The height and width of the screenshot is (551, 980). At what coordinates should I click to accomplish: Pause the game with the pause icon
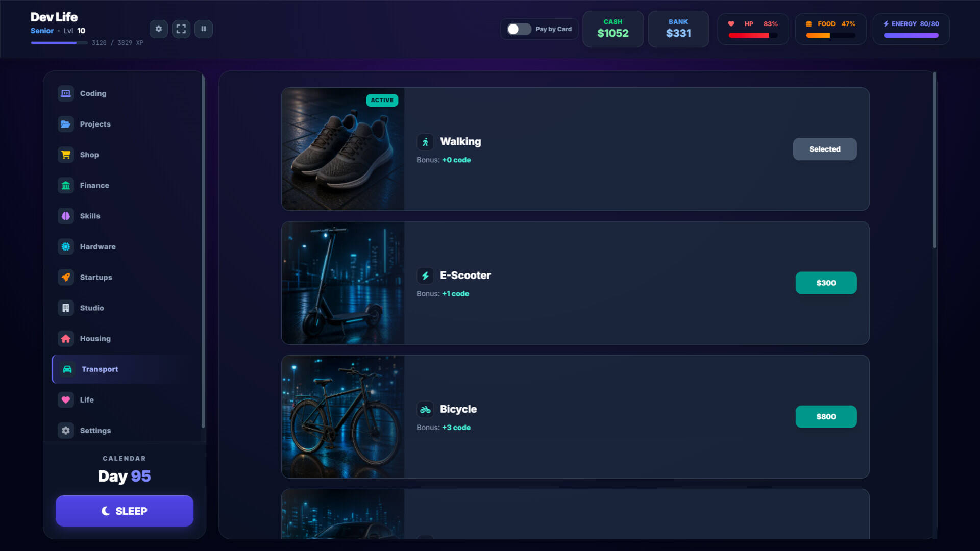click(204, 29)
